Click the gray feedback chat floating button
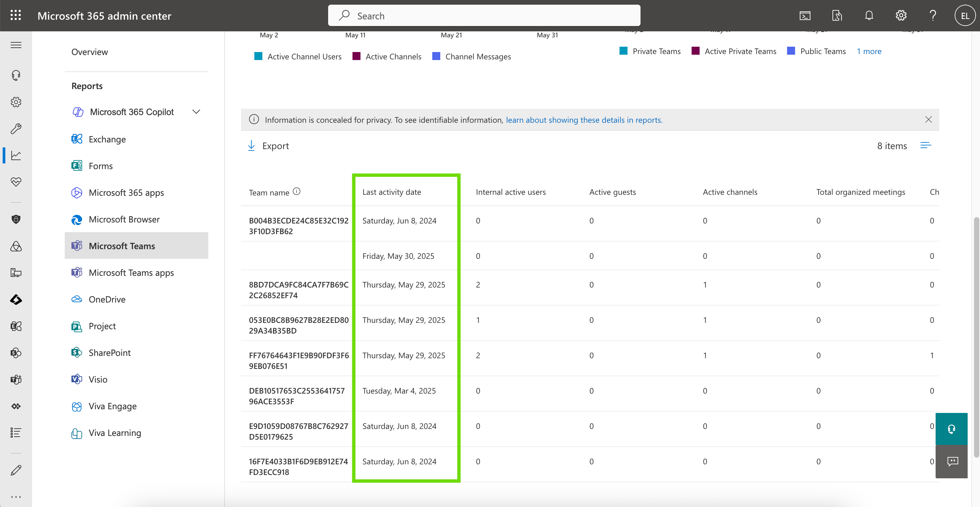 pyautogui.click(x=952, y=461)
